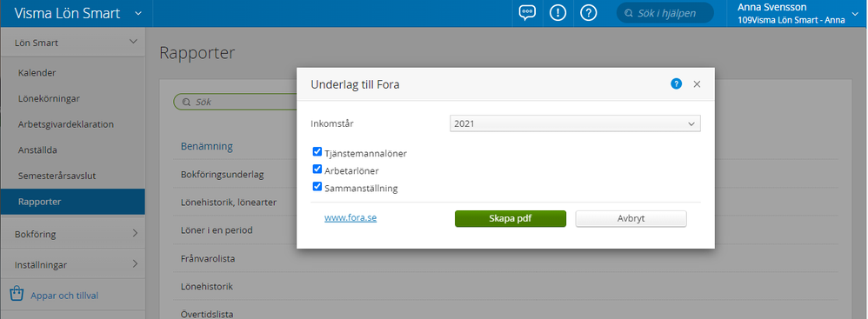Open the Inkomstår 2021 dropdown
This screenshot has width=868, height=319.
575,123
